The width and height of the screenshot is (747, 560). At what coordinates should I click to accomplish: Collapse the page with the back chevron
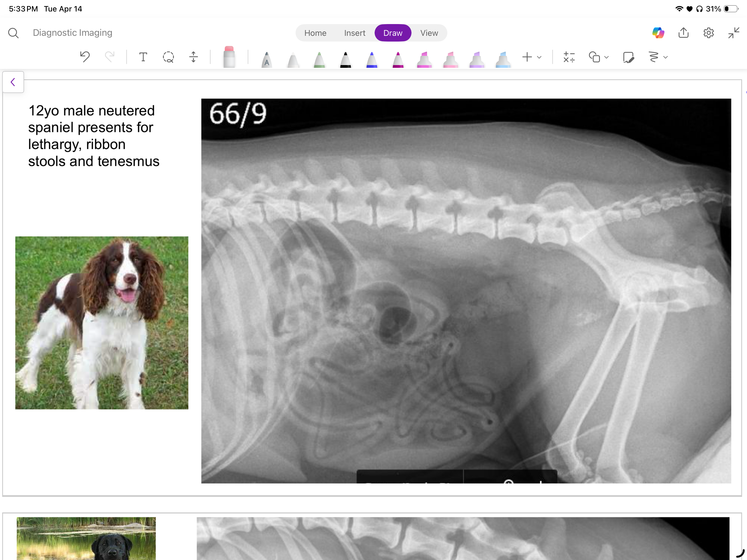tap(13, 82)
